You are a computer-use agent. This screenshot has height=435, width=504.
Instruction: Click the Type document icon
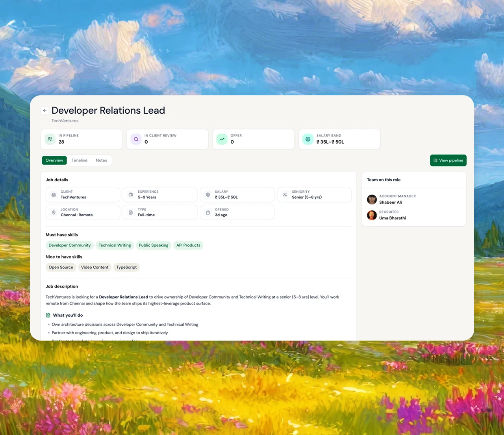[131, 212]
